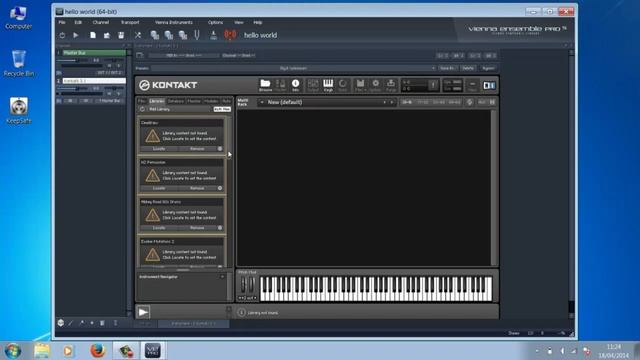Click the red panic icon beside hello world
Image resolution: width=640 pixels, height=360 pixels.
(x=230, y=35)
